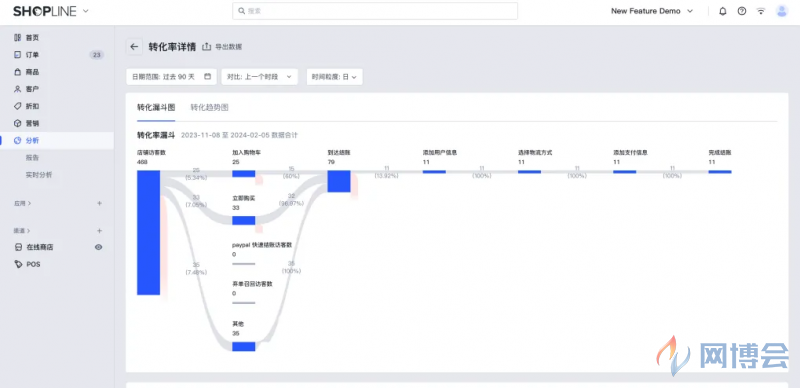Open the 日期范围 过去 90 天 date picker
This screenshot has width=800, height=388.
[x=171, y=77]
